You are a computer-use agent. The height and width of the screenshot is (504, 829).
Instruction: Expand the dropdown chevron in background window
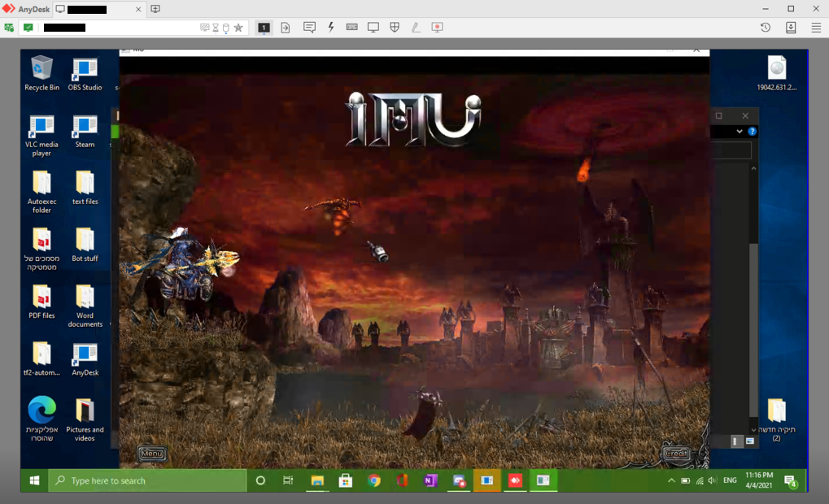click(740, 131)
